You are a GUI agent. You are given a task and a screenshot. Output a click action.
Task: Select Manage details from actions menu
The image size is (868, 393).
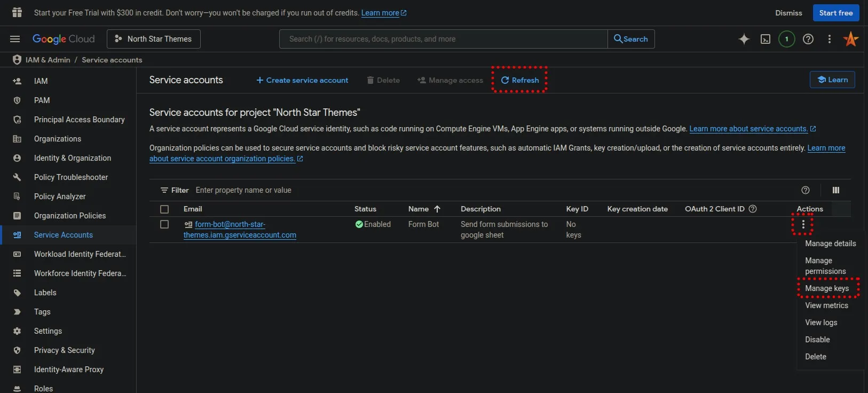[x=830, y=243]
